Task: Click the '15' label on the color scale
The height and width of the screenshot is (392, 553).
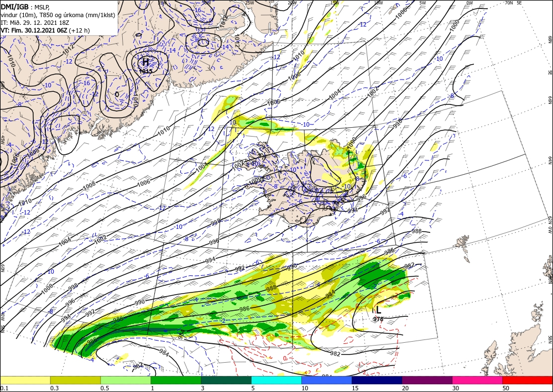Action: point(355,388)
